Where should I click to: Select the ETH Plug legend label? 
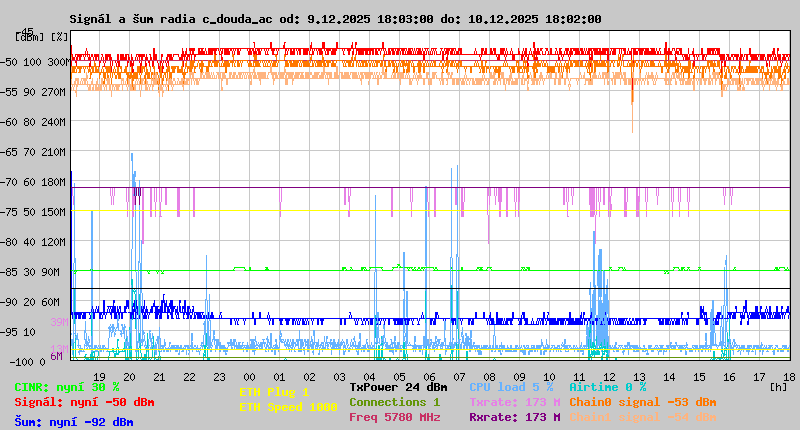pyautogui.click(x=274, y=392)
